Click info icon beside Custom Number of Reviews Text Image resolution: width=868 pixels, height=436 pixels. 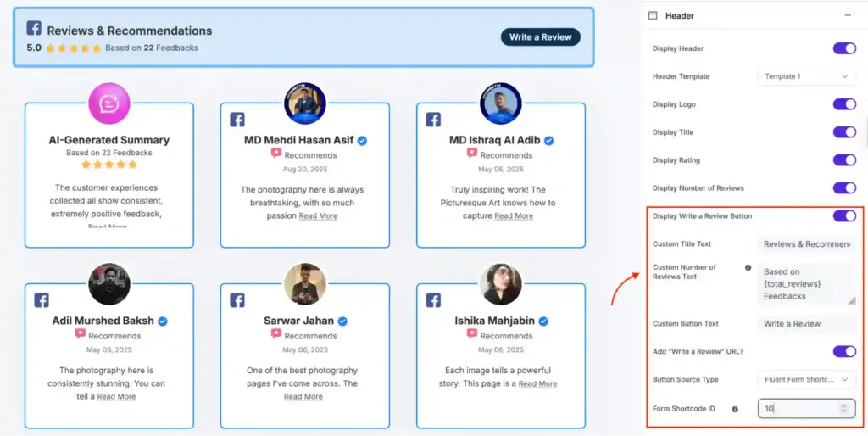(x=748, y=267)
